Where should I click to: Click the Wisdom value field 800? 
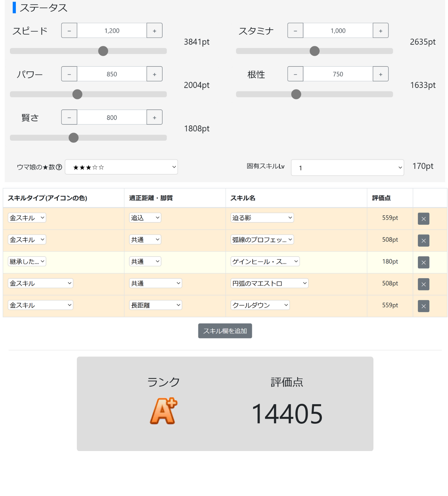(112, 117)
